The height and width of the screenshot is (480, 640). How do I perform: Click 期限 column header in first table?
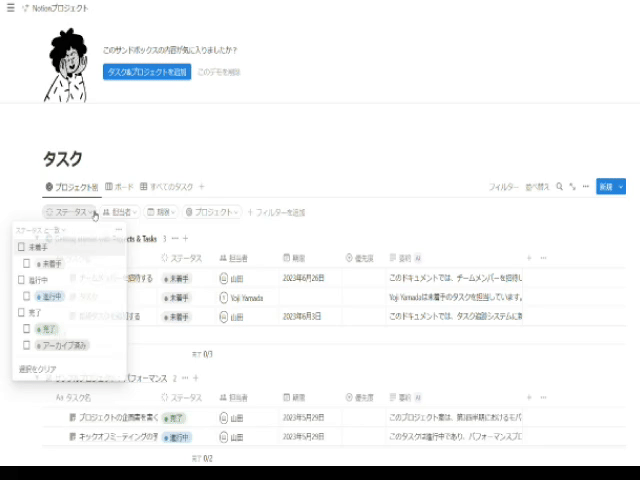click(294, 258)
